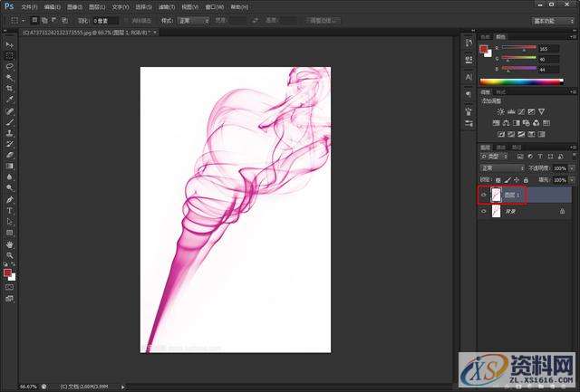Toggle lock transparent pixels in Layers panel
This screenshot has height=392, width=580.
click(497, 180)
